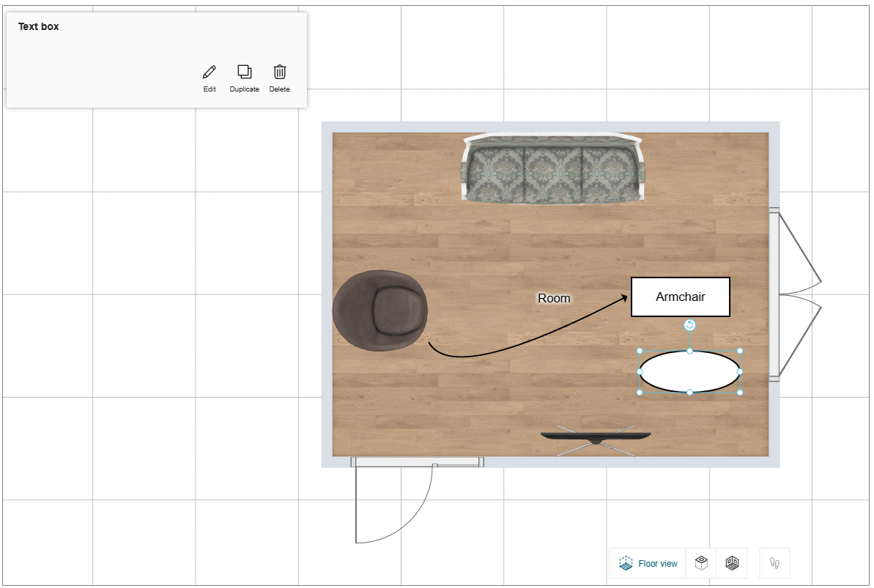This screenshot has height=588, width=874.
Task: Select the Armchair text label box
Action: pos(680,297)
